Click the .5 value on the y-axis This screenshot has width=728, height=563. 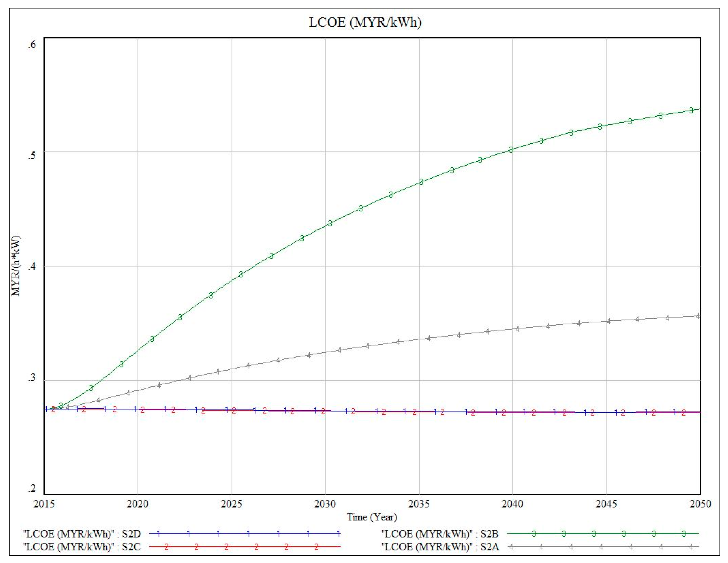pos(32,155)
